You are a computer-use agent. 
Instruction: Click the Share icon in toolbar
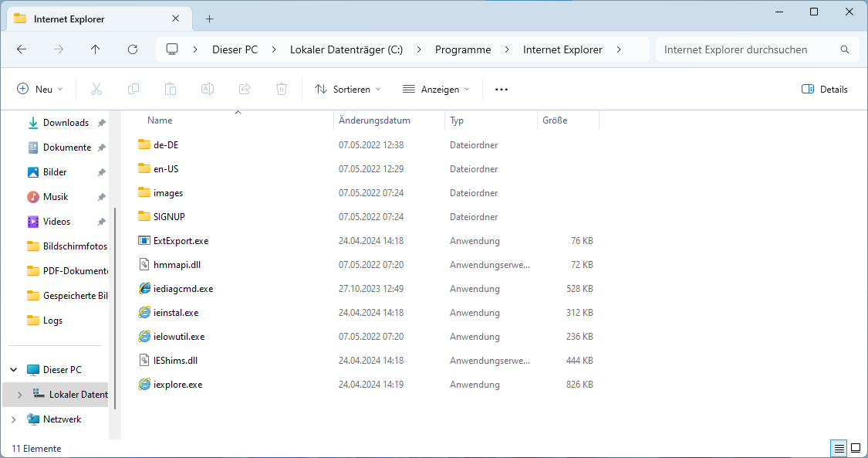tap(245, 90)
